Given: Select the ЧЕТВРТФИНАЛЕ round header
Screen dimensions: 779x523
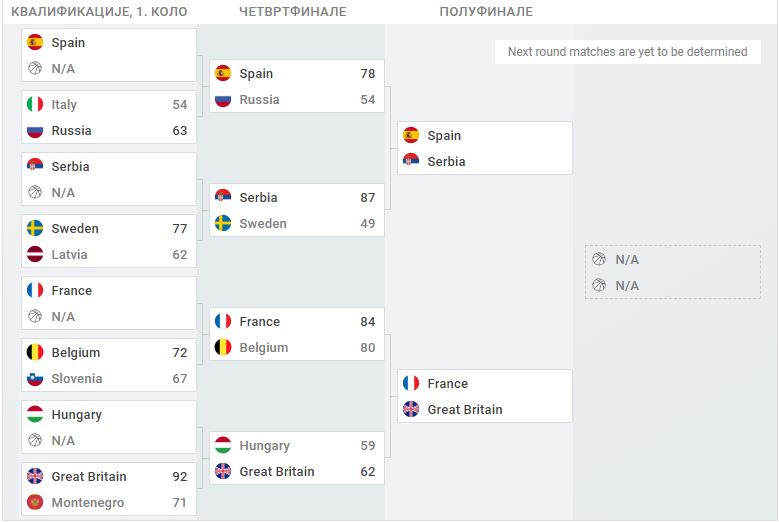Looking at the screenshot, I should 293,12.
